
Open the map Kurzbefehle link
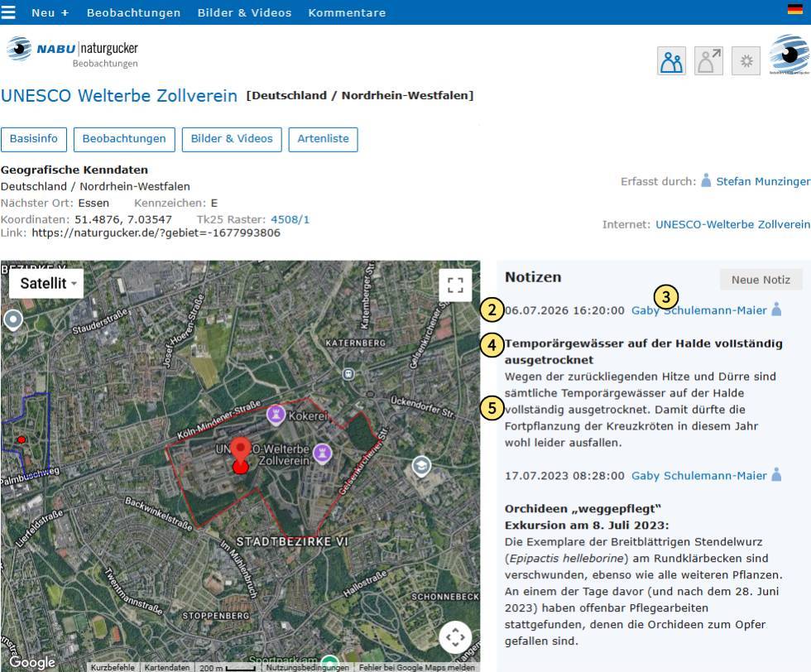click(x=113, y=667)
